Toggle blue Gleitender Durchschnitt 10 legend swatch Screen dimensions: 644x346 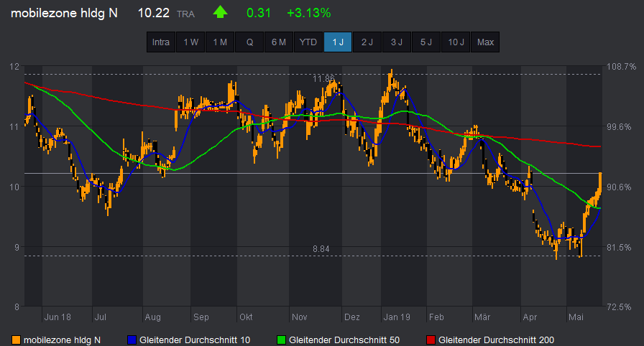(132, 340)
